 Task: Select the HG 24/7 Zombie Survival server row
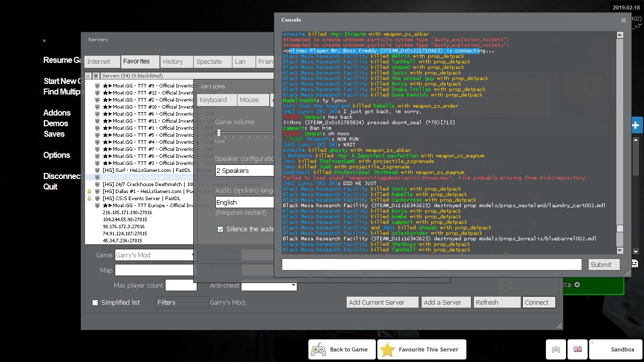point(139,177)
